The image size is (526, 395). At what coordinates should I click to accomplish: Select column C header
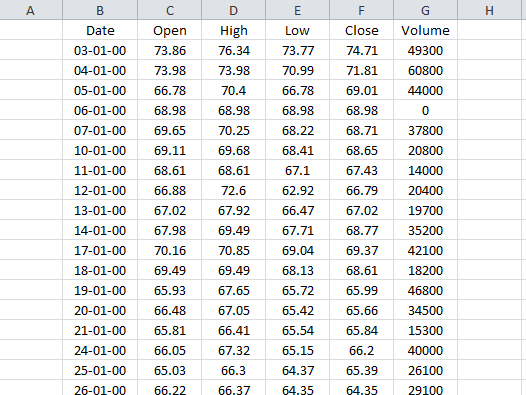point(169,10)
